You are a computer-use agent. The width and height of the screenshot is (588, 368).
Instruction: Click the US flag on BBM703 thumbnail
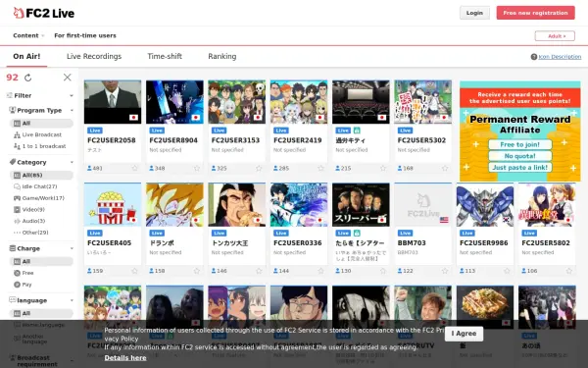[444, 220]
